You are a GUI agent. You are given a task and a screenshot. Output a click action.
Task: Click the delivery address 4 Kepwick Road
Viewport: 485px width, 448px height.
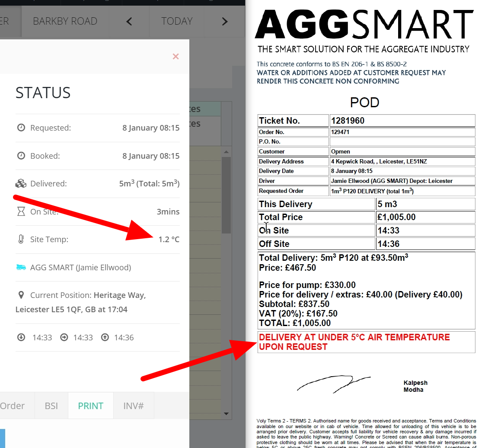coord(379,161)
